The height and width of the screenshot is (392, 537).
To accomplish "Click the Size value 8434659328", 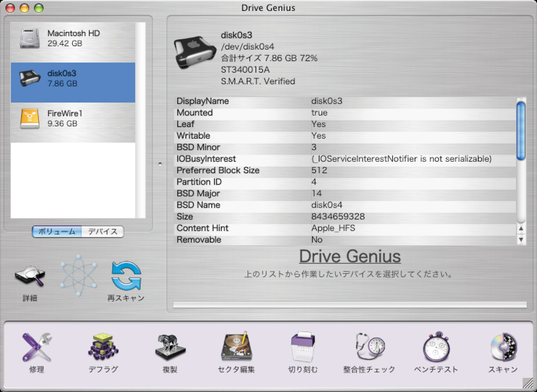I will click(338, 217).
